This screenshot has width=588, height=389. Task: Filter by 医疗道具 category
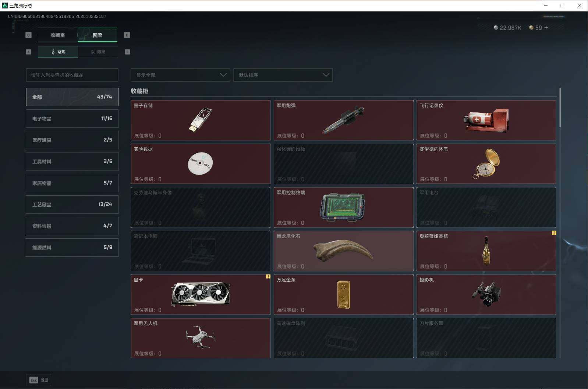(72, 140)
